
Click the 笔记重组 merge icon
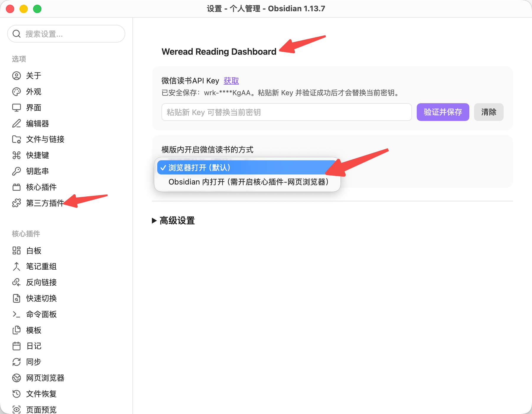(17, 266)
